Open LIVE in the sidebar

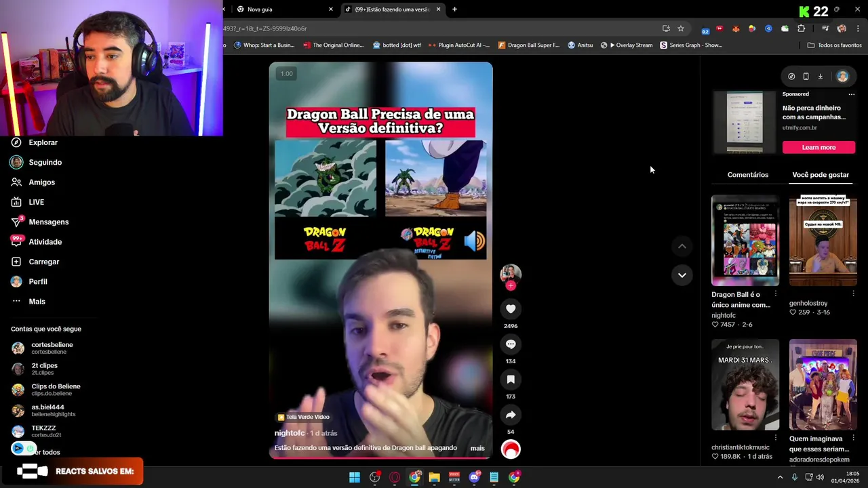(x=36, y=202)
